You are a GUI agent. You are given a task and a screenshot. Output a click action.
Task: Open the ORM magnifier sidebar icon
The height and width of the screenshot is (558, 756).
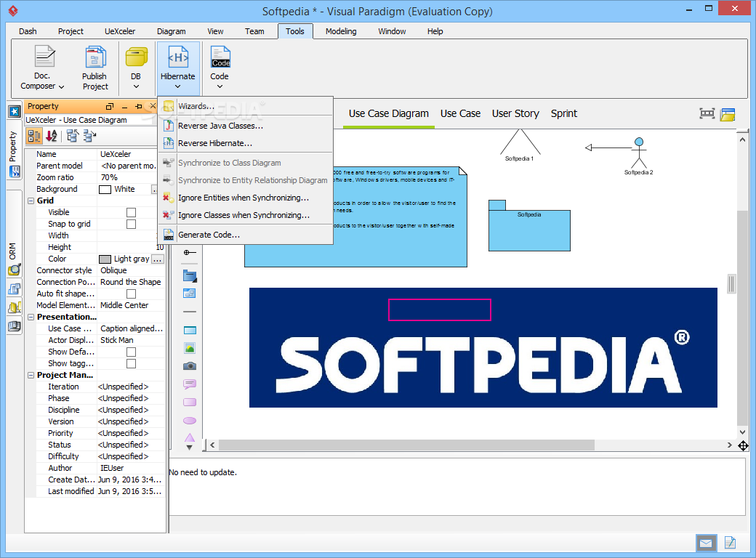pyautogui.click(x=15, y=270)
